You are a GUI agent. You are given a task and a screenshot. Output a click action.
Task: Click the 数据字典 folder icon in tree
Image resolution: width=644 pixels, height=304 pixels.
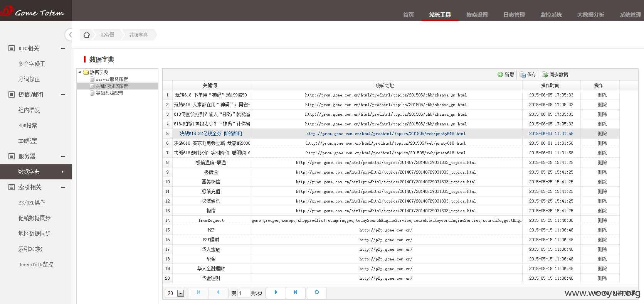coord(86,72)
